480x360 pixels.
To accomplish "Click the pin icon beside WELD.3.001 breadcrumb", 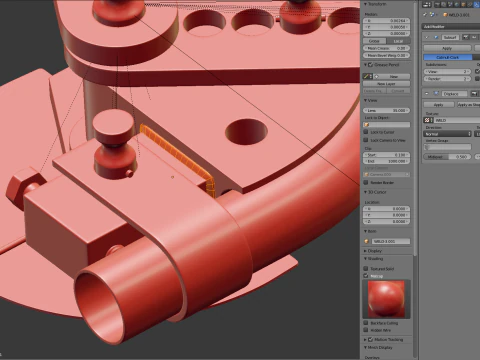I will point(425,15).
